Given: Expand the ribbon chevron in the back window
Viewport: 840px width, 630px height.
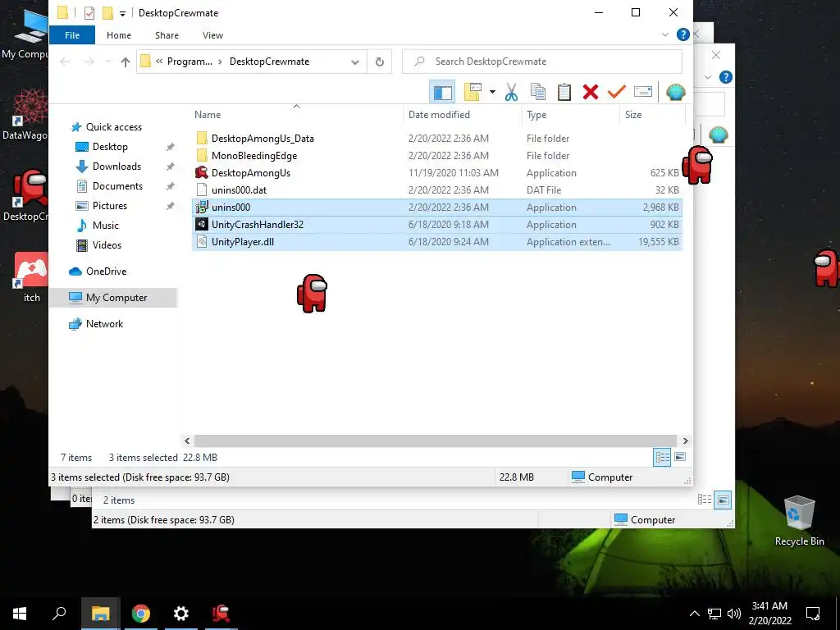Looking at the screenshot, I should click(708, 77).
